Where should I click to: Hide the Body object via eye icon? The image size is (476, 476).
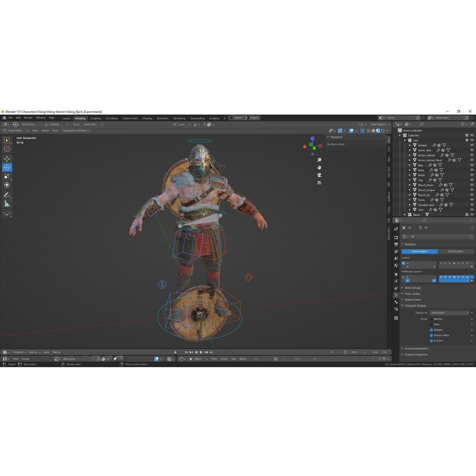tap(472, 170)
